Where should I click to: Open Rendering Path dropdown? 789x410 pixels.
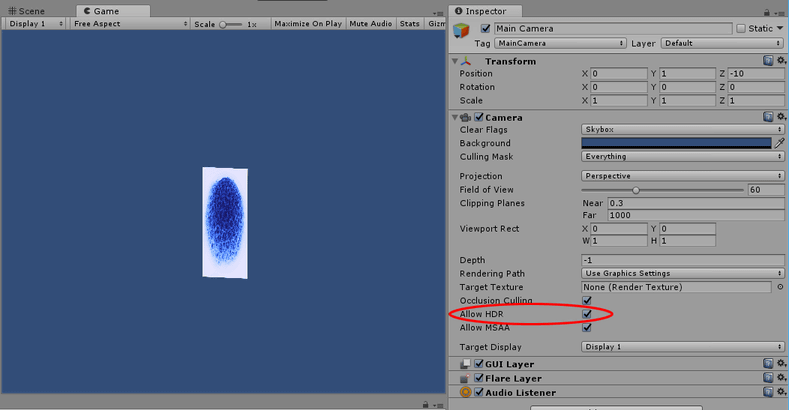pos(683,273)
